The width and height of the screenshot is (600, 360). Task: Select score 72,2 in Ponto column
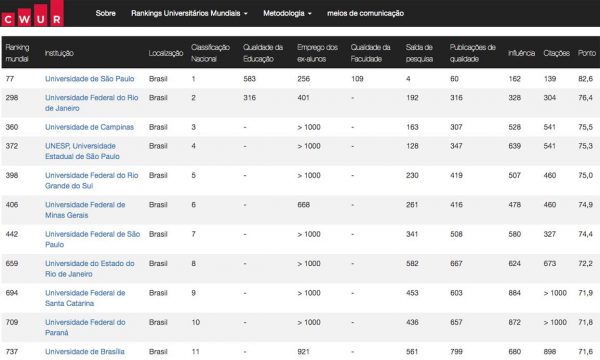[585, 264]
